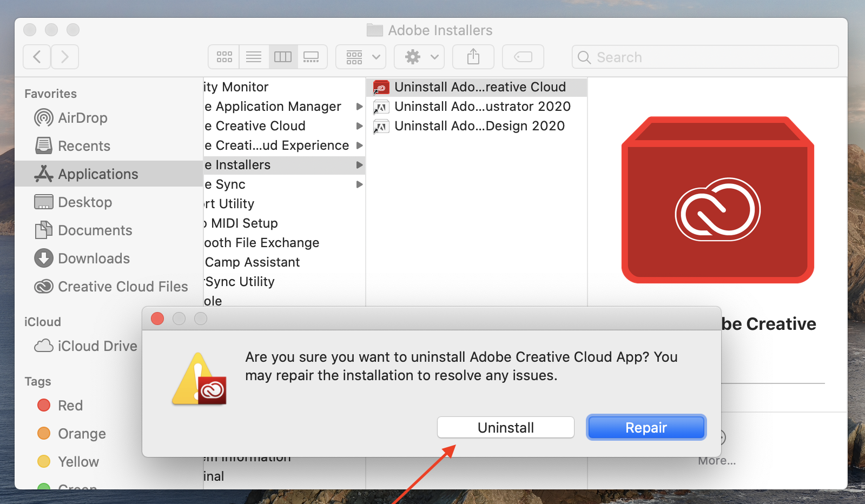Expand the 'Creati...ud Experience' folder arrow
Viewport: 865px width, 504px height.
click(359, 145)
